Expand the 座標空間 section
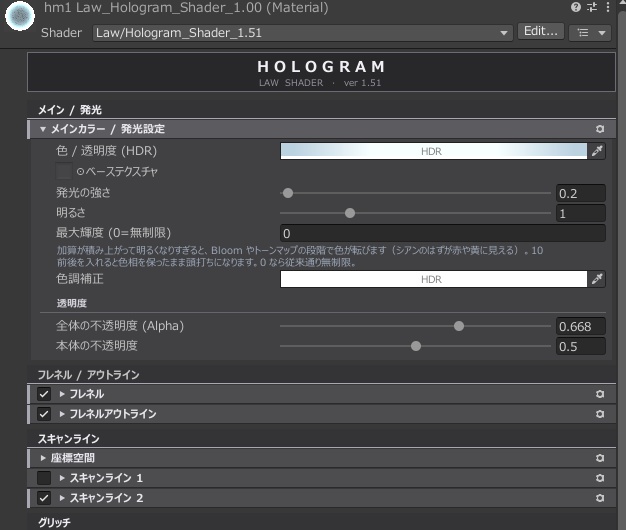626x530 pixels. point(43,458)
